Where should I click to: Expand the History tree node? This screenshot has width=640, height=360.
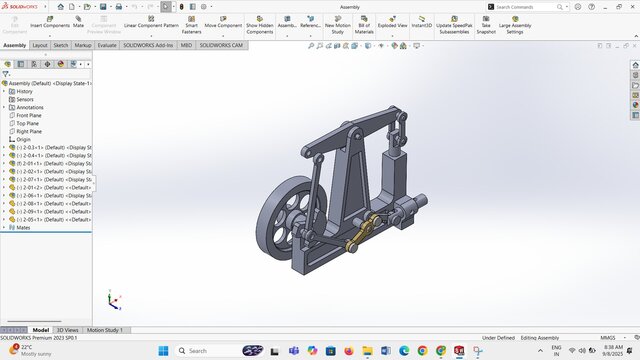(x=4, y=91)
